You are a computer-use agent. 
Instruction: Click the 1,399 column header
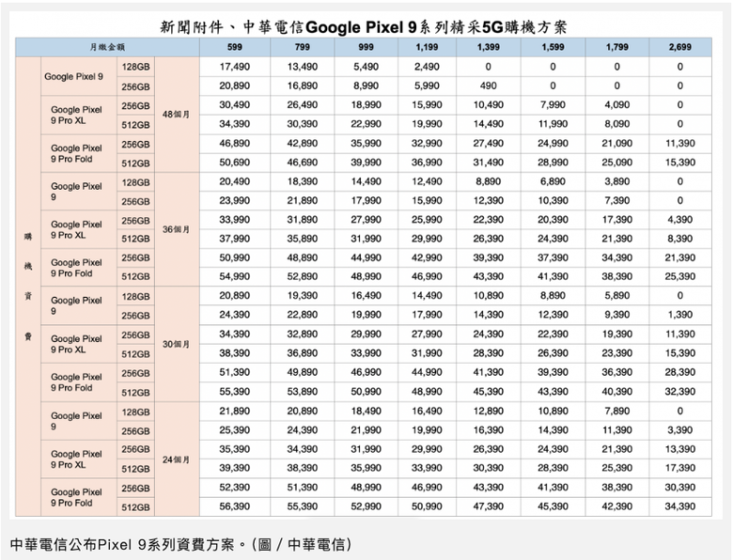[x=488, y=47]
